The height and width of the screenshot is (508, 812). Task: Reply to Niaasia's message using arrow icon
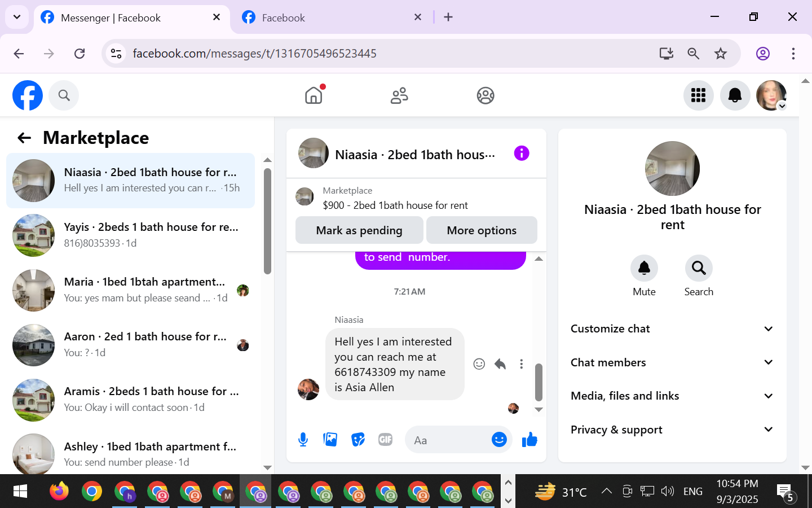(x=500, y=364)
